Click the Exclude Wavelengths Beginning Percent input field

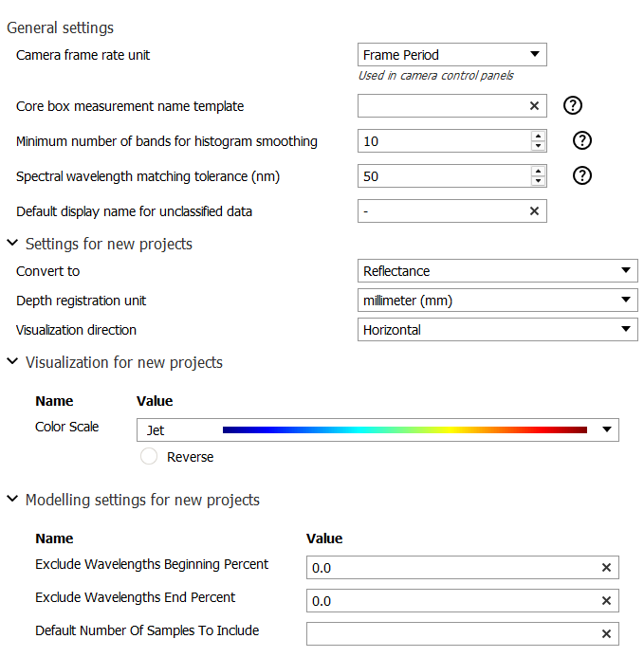(x=451, y=568)
